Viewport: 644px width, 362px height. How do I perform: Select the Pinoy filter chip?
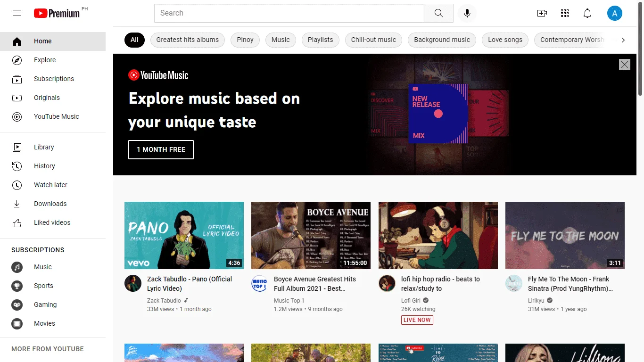[245, 40]
